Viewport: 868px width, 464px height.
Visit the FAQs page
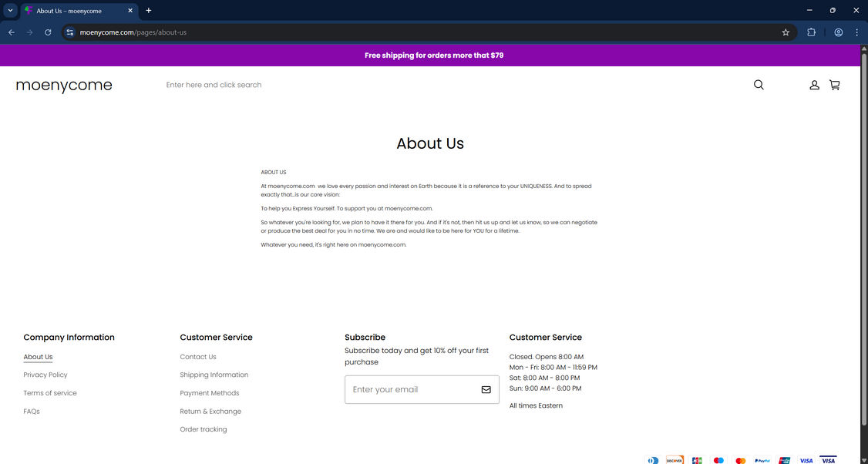pos(32,411)
